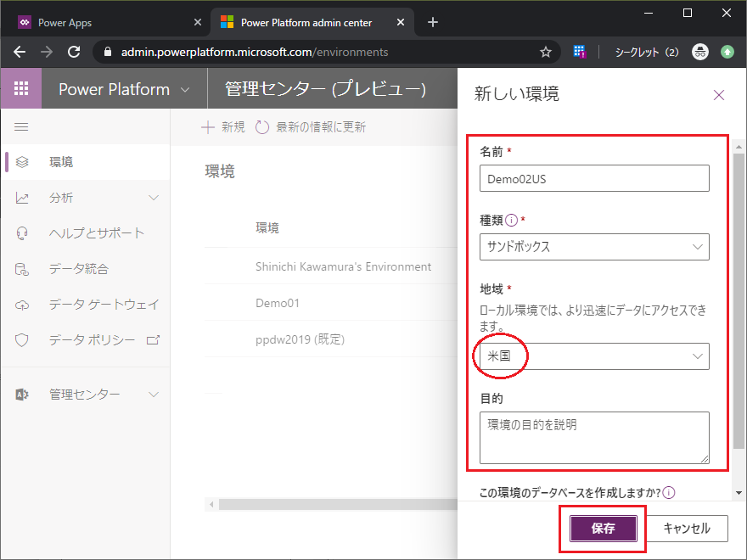Click the info icon beside database question
Screen dimensions: 747x560
[x=669, y=492]
